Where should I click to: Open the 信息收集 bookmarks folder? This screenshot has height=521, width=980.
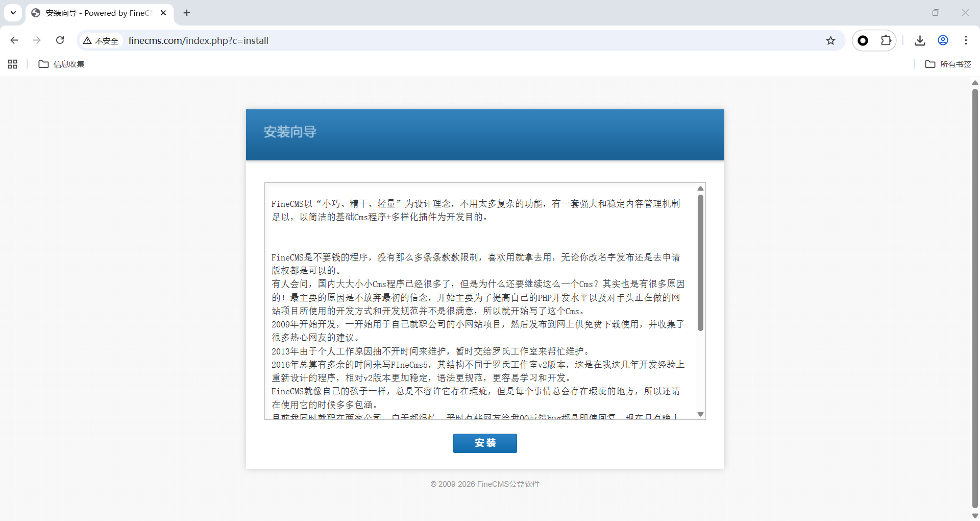click(x=62, y=64)
